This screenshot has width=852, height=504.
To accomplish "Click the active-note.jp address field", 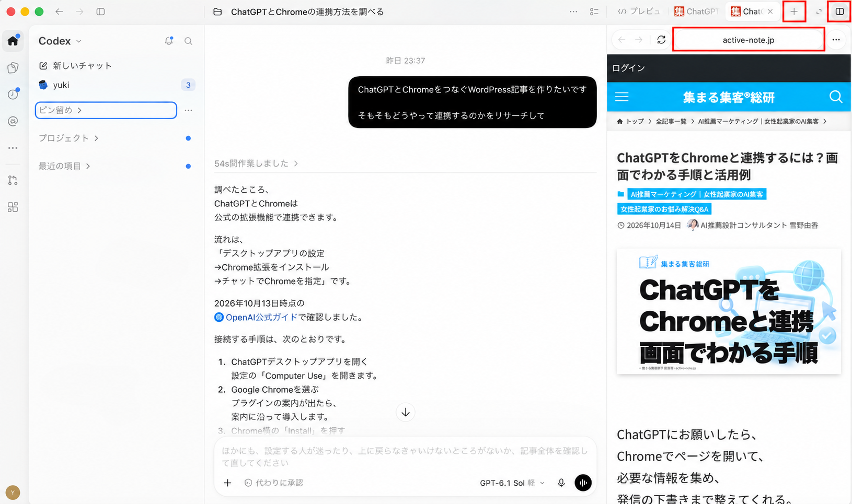I will tap(749, 40).
